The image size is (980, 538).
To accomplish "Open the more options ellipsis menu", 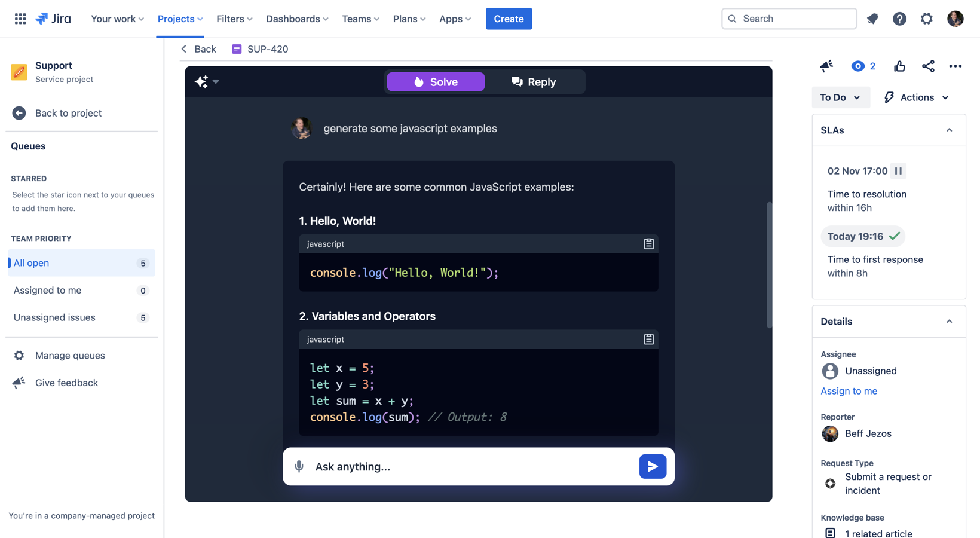I will pyautogui.click(x=955, y=66).
